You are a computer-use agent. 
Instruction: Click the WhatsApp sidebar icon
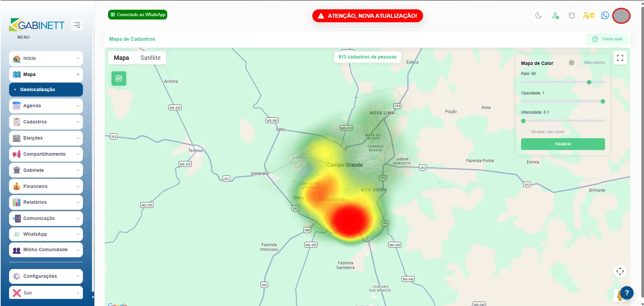(17, 234)
